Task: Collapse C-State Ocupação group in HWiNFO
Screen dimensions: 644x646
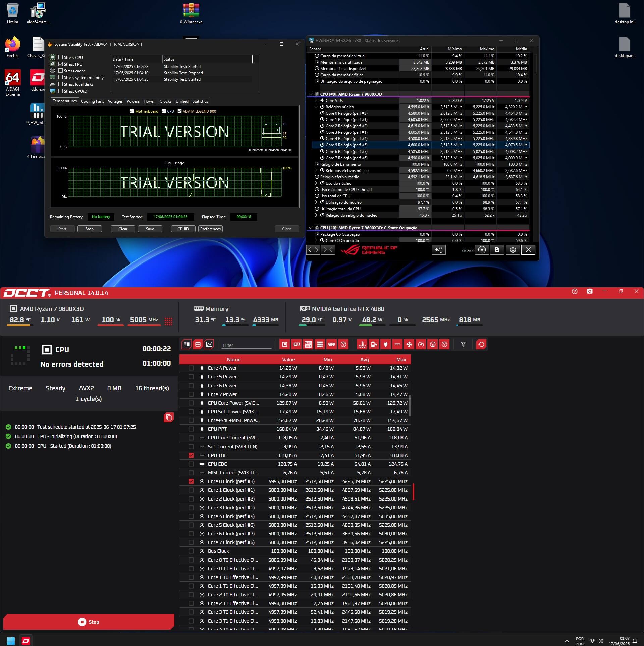Action: [311, 228]
